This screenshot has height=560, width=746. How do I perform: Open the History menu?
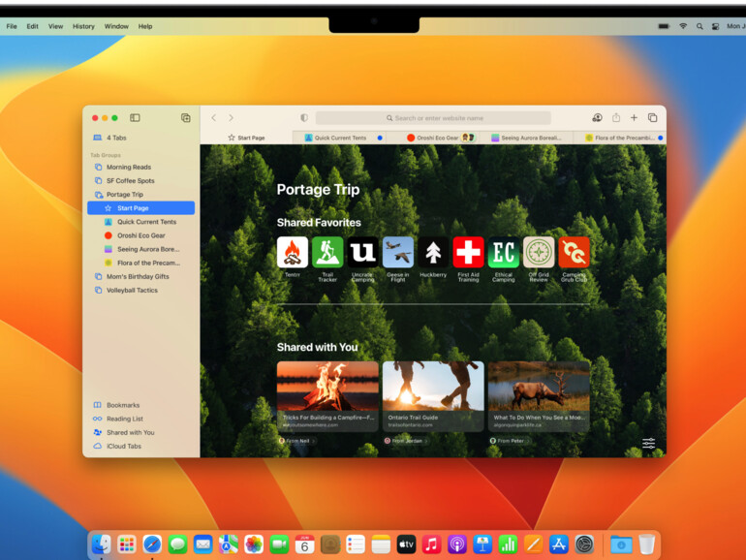pos(83,26)
